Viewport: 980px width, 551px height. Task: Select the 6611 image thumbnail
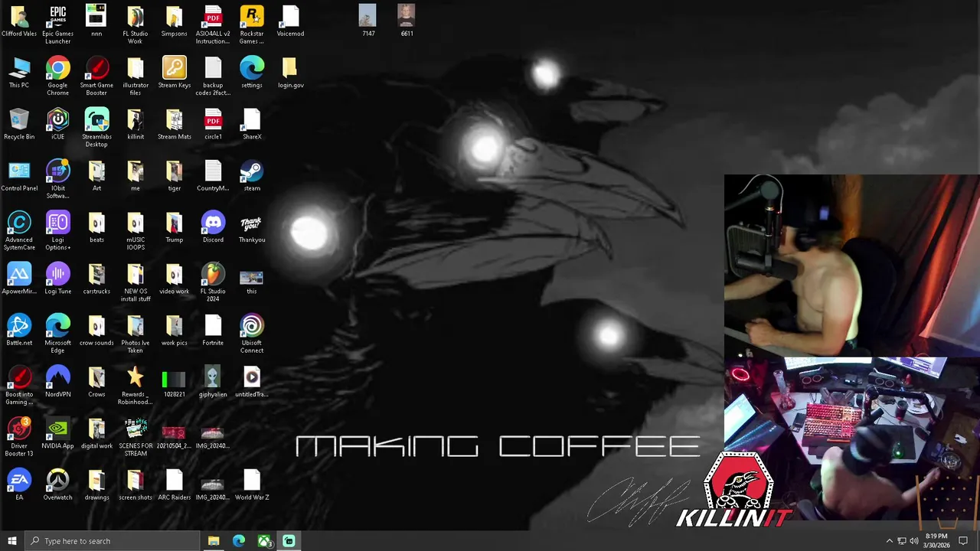click(x=407, y=17)
